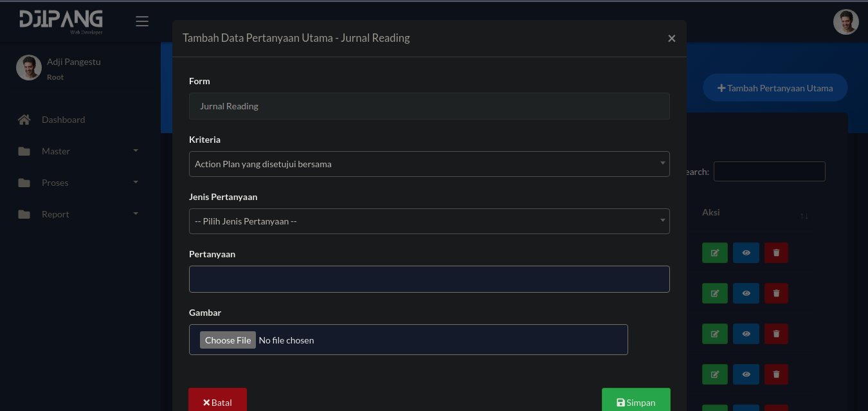Screen dimensions: 868x411
Task: Click the green edit icon in first row
Action: point(714,253)
